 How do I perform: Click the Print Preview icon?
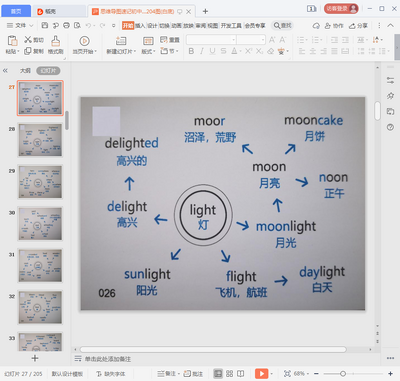[77, 25]
